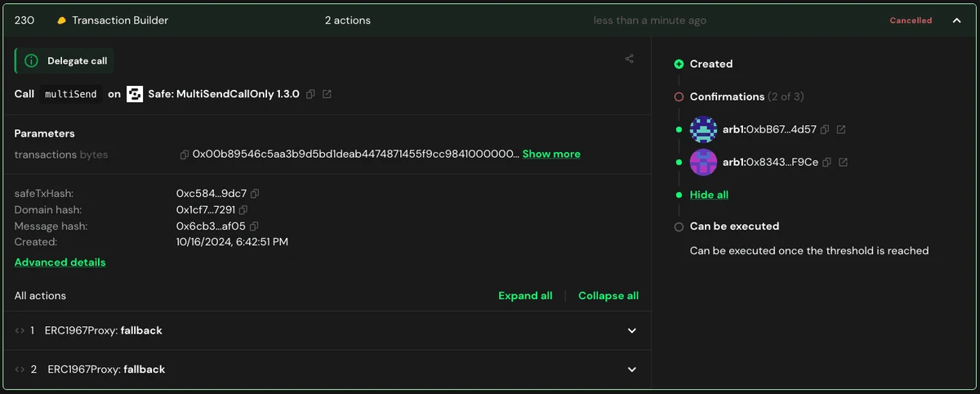Copy the safeTxHash value
Viewport: 980px width, 394px height.
[x=255, y=194]
